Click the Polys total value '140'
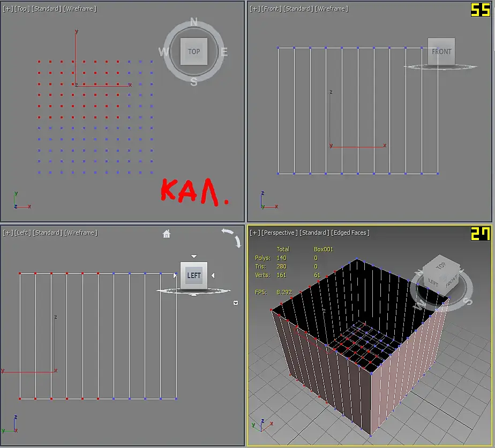 click(281, 258)
